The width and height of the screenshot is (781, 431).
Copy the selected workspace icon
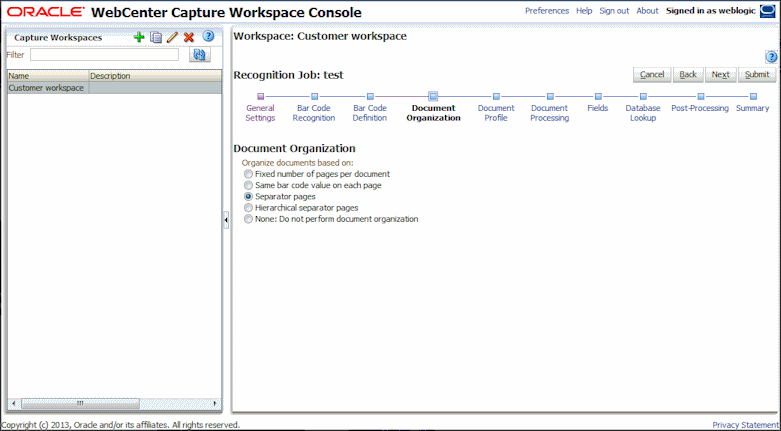coord(156,37)
